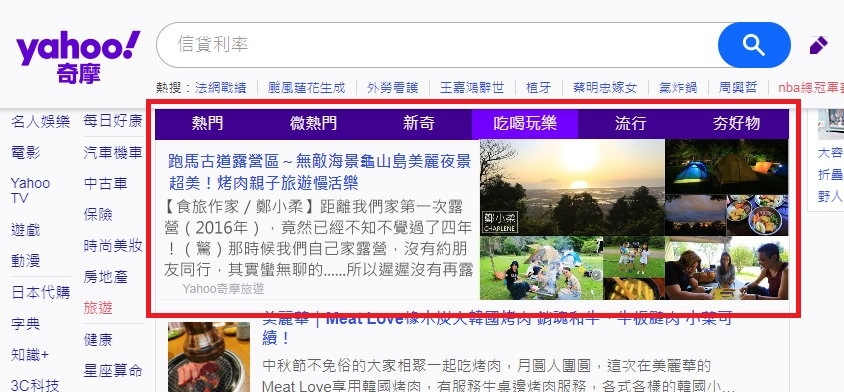Screen dimensions: 844x392
Task: Select the 吃喝玩樂 tab
Action: click(525, 124)
